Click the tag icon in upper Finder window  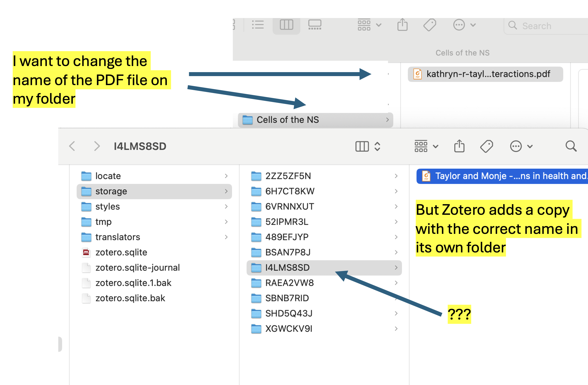(x=430, y=25)
